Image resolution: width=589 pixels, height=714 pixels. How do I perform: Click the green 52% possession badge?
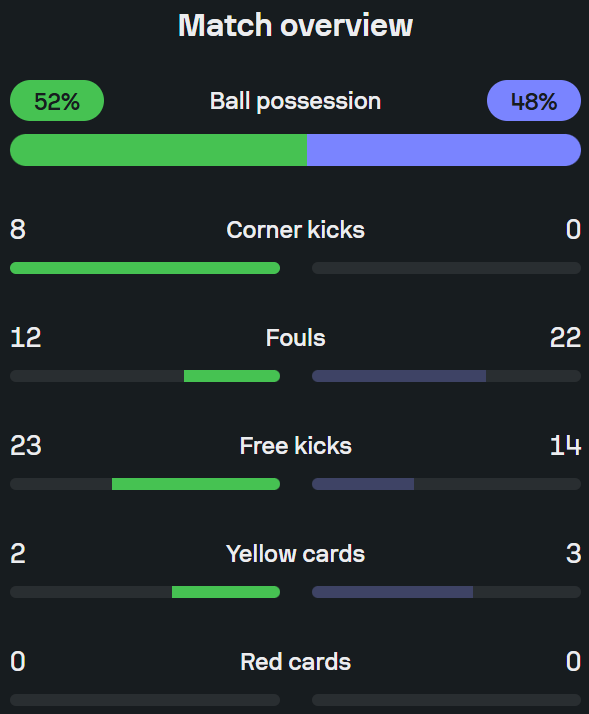coord(57,101)
